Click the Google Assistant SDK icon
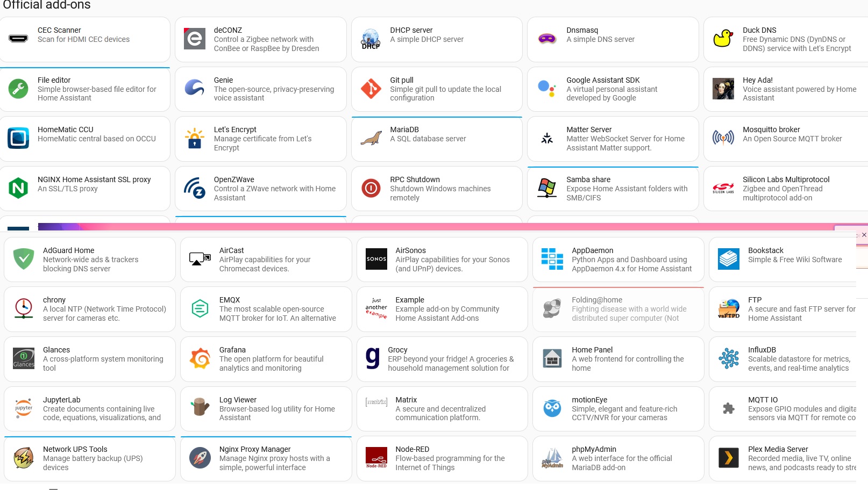The image size is (868, 490). coord(547,89)
